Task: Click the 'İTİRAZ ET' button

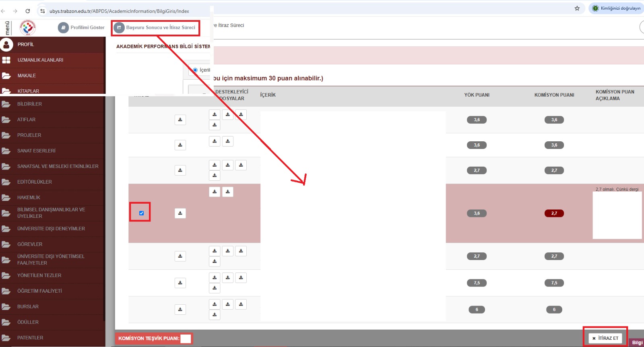Action: tap(605, 338)
